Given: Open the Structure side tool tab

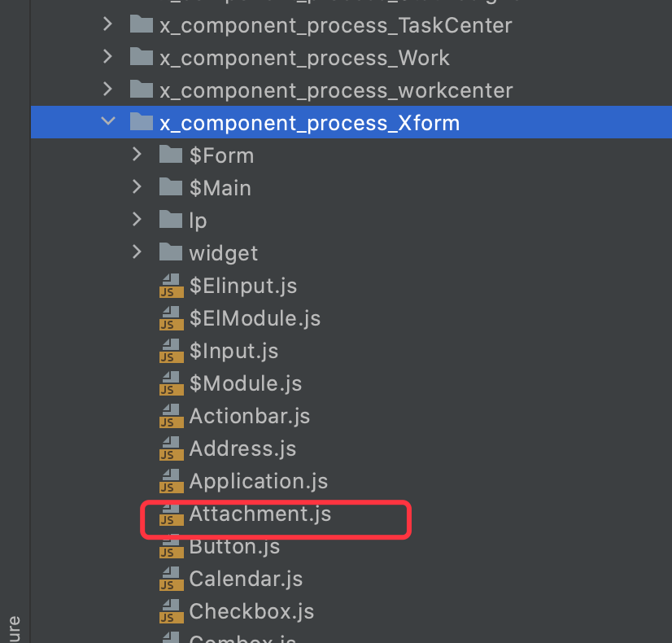Looking at the screenshot, I should 14,627.
